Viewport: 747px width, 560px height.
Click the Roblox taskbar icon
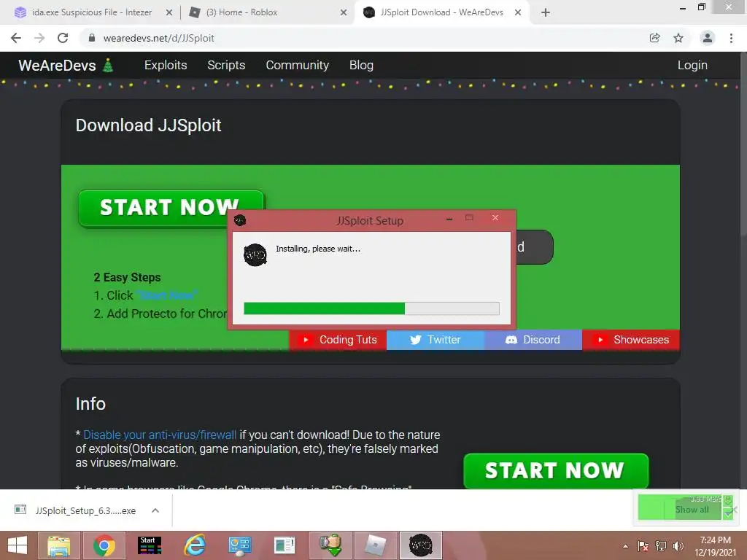pos(376,545)
